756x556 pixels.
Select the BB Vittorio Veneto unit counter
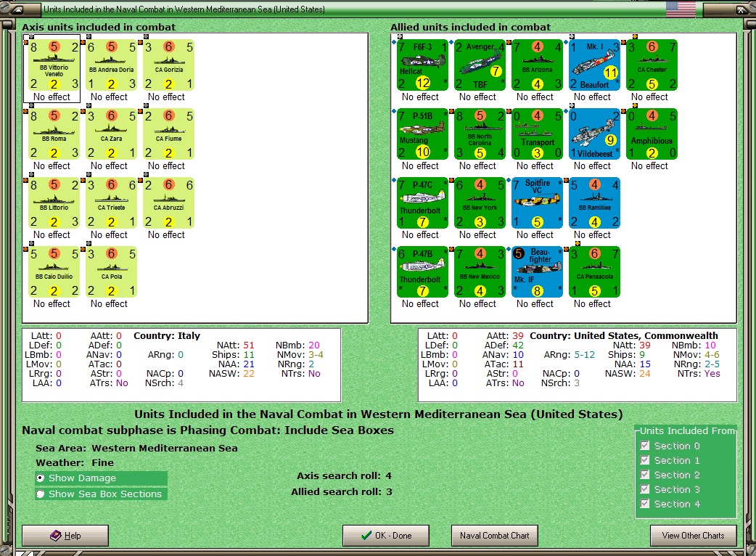54,65
